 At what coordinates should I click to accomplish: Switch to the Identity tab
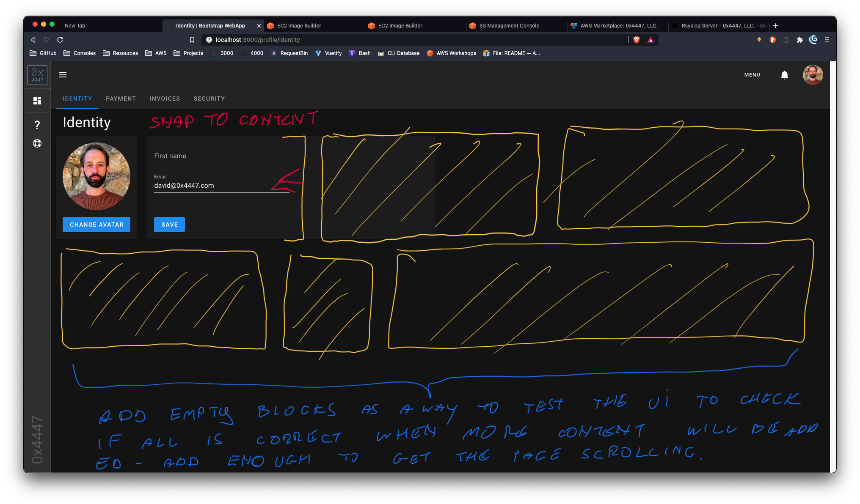coord(77,99)
